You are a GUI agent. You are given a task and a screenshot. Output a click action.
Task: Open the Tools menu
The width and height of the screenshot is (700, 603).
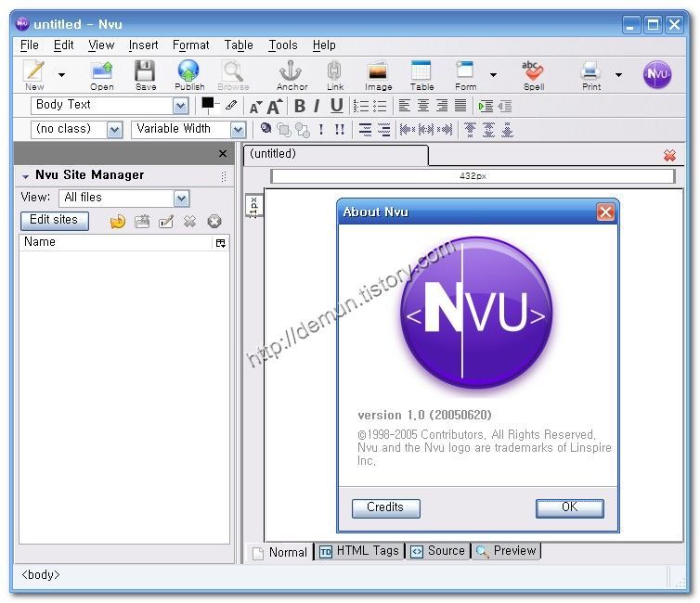[x=283, y=45]
